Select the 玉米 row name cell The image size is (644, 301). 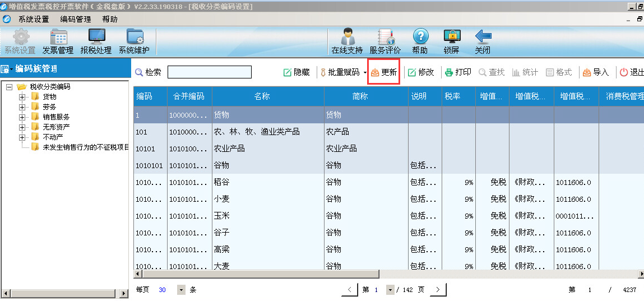tap(268, 216)
